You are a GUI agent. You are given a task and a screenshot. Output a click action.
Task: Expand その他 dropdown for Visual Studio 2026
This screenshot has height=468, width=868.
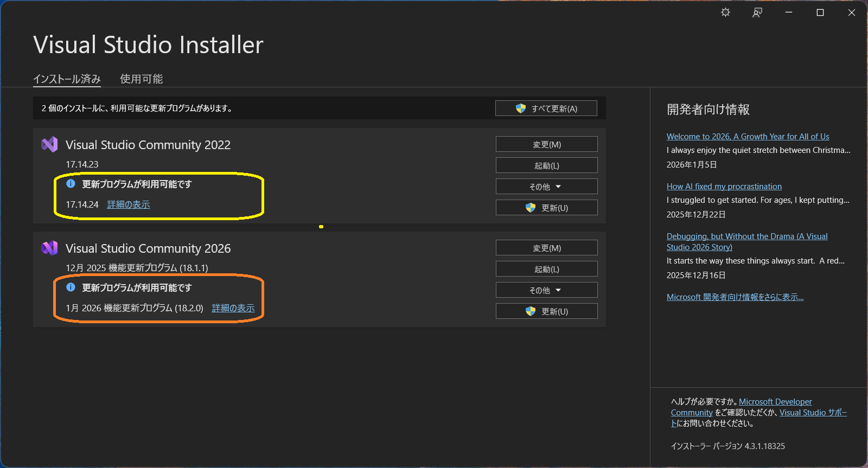547,290
